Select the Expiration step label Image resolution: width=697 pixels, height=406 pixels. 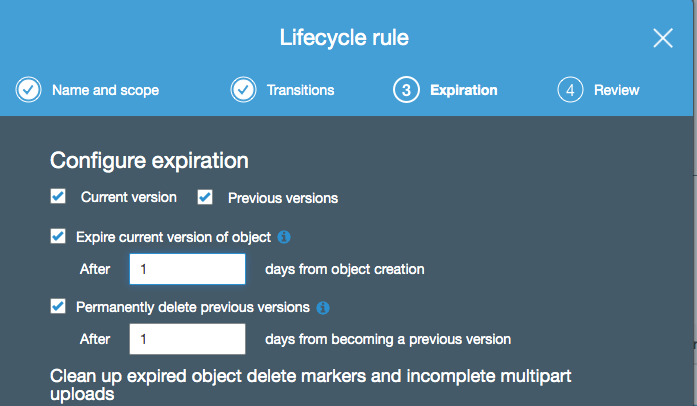[464, 90]
